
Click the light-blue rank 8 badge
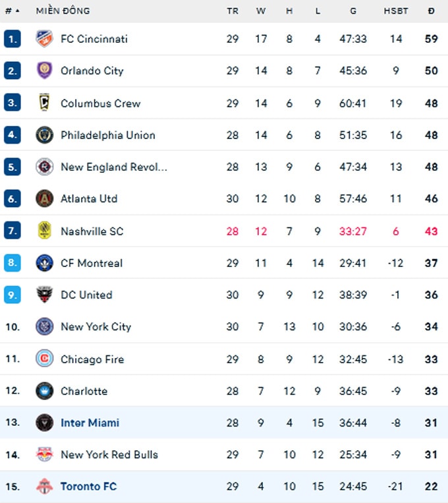click(12, 263)
